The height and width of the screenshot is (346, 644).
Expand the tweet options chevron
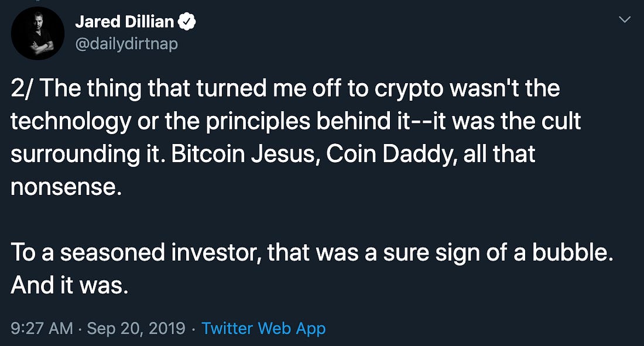point(624,19)
